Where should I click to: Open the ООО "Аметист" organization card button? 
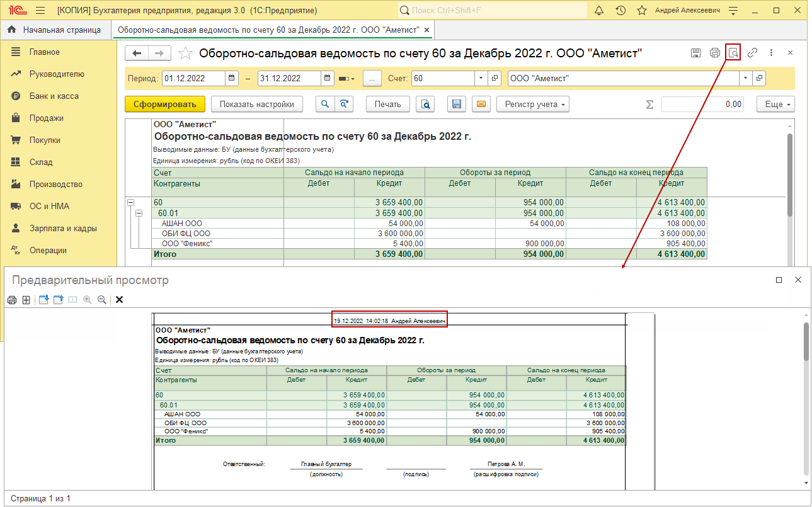[760, 79]
